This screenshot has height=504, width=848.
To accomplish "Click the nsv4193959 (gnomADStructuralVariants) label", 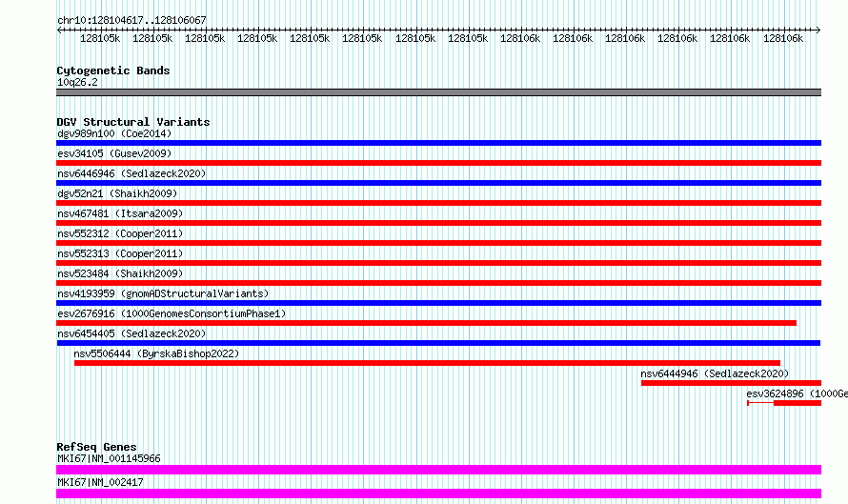I will (x=163, y=293).
